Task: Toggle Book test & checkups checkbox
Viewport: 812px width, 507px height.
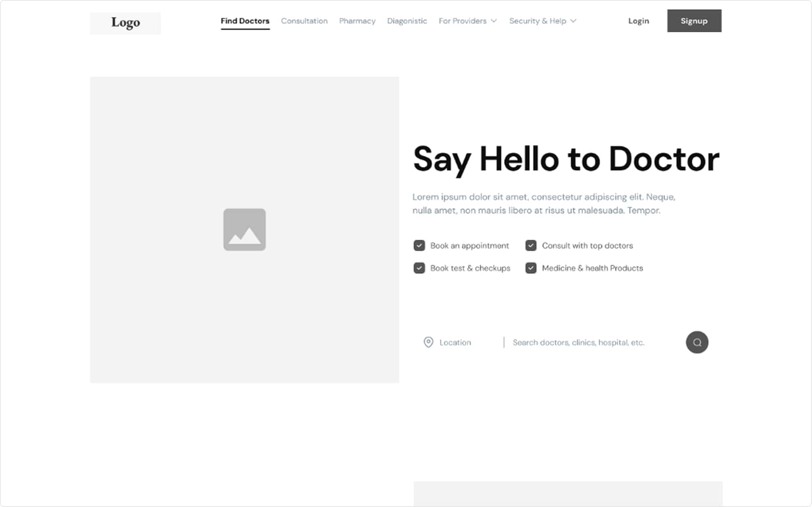Action: tap(419, 268)
